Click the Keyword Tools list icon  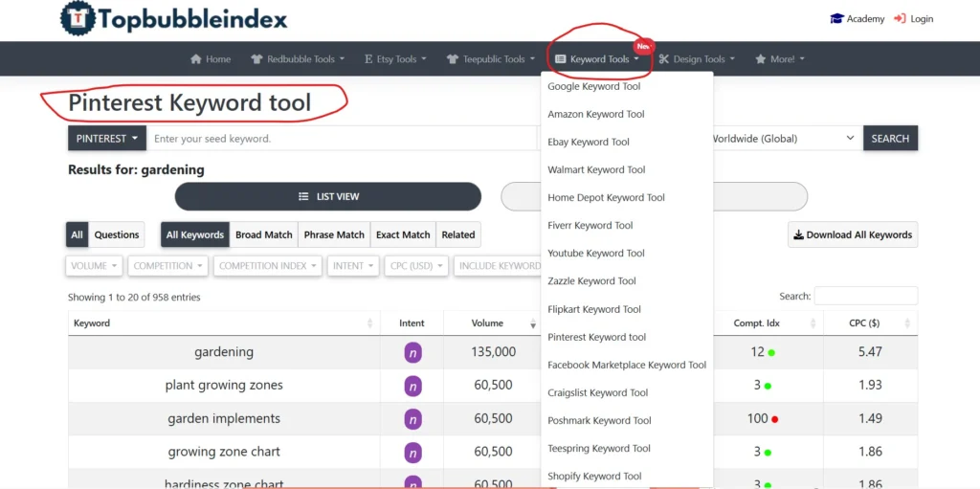pos(561,58)
